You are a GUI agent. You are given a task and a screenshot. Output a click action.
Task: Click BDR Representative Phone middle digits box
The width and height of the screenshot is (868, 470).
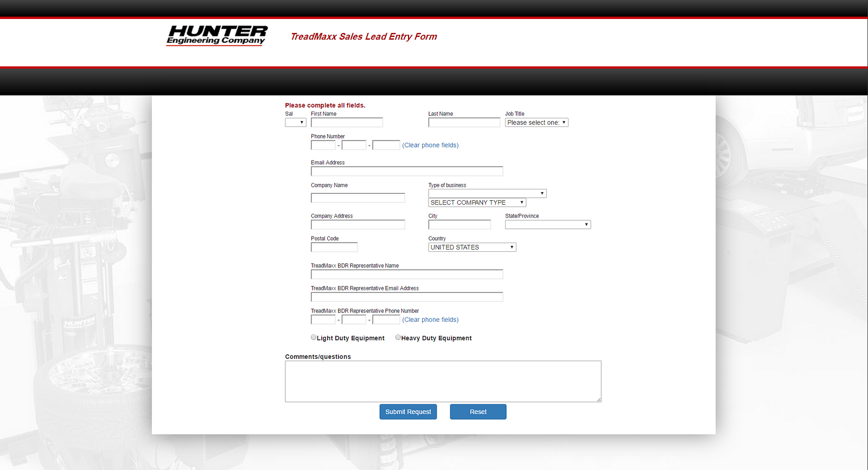[354, 320]
